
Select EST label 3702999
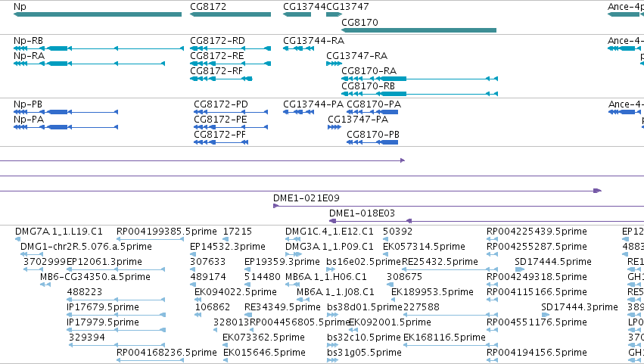click(x=45, y=262)
